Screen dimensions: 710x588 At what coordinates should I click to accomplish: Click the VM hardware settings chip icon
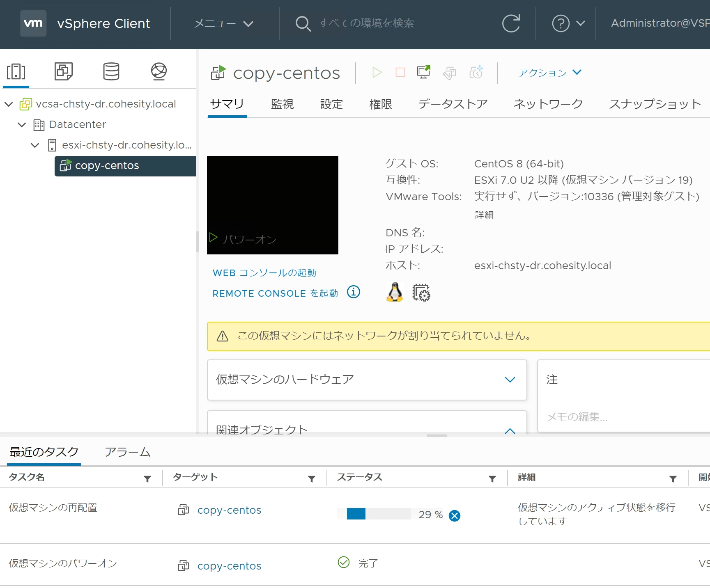421,293
